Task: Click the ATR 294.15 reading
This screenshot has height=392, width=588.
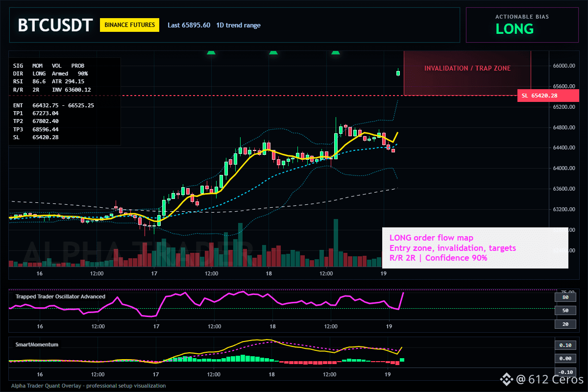Action: (x=68, y=81)
